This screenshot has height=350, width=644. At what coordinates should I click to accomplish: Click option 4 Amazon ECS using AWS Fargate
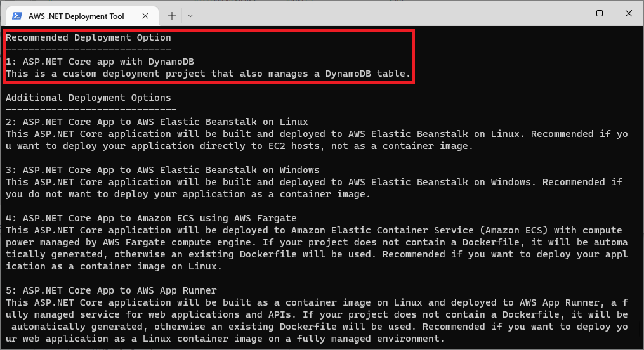pos(151,218)
